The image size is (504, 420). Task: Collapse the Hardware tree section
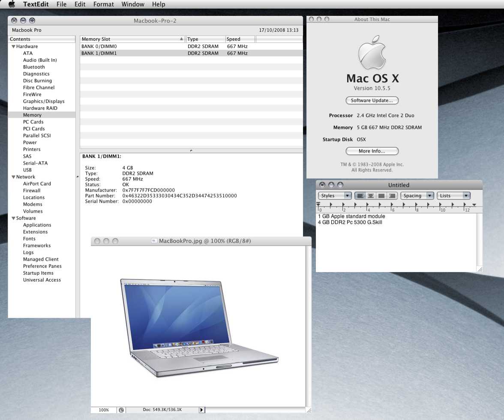coord(13,47)
